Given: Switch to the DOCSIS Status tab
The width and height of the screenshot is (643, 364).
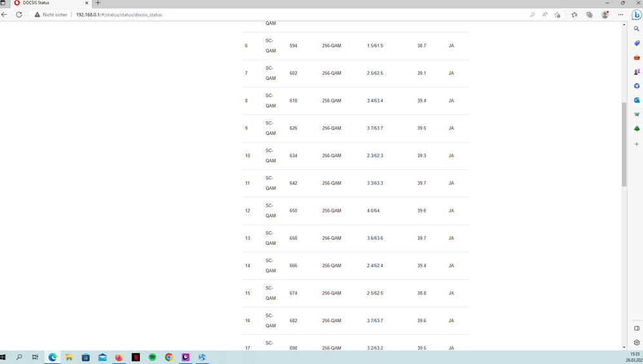Looking at the screenshot, I should point(52,3).
